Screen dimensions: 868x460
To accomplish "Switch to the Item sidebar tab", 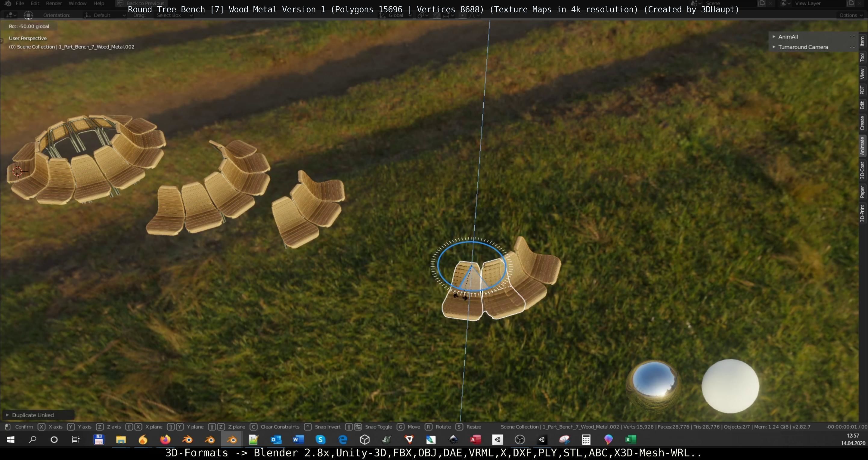I will [863, 41].
